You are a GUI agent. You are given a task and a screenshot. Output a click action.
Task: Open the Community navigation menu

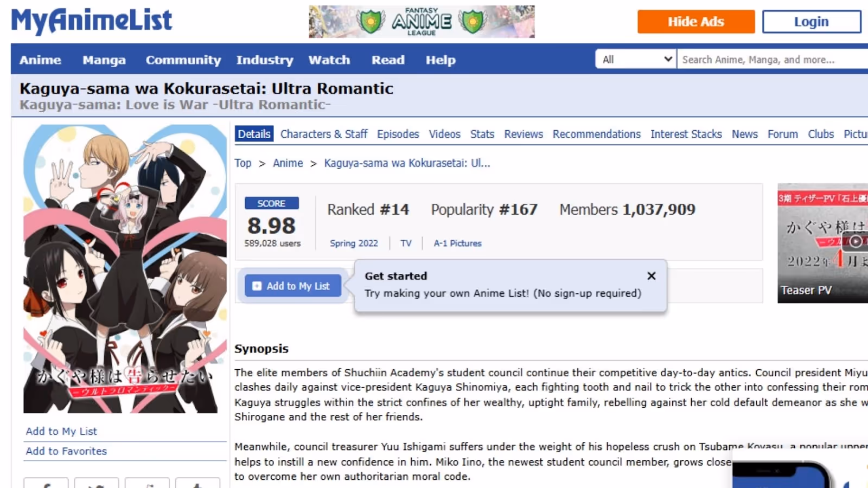[x=183, y=60]
